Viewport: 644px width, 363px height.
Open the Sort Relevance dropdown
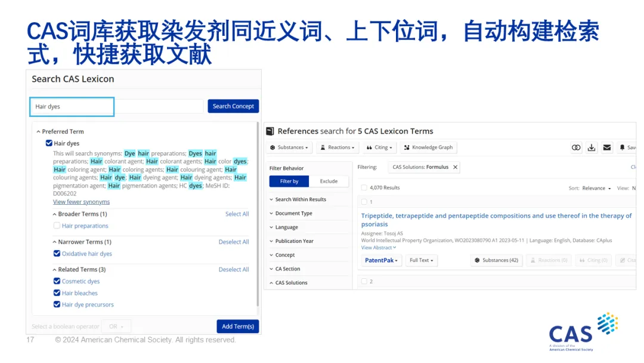tap(596, 188)
